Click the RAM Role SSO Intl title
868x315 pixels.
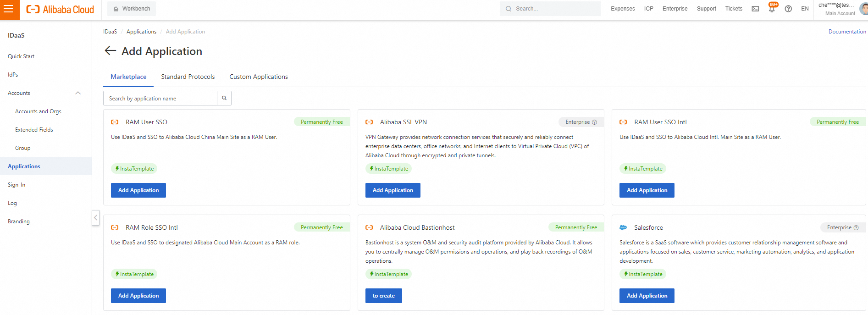click(x=152, y=227)
